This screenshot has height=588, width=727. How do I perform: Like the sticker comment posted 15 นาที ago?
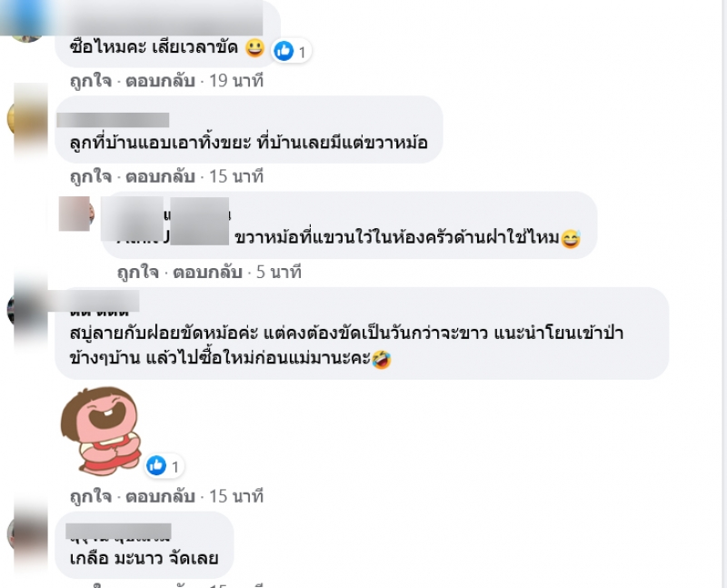[91, 496]
